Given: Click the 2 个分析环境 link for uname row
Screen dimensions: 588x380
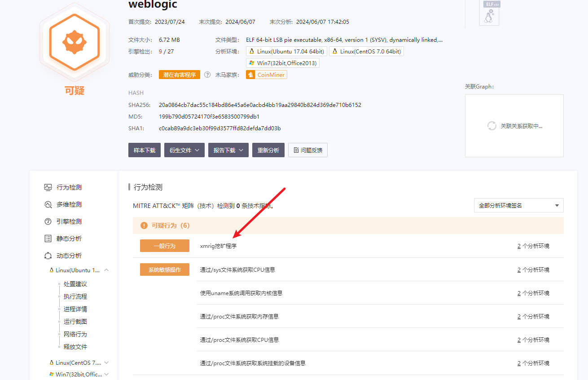Looking at the screenshot, I should tap(533, 293).
